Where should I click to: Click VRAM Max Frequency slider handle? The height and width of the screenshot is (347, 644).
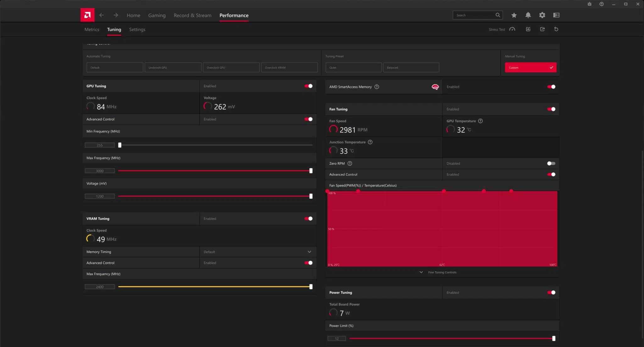(311, 287)
